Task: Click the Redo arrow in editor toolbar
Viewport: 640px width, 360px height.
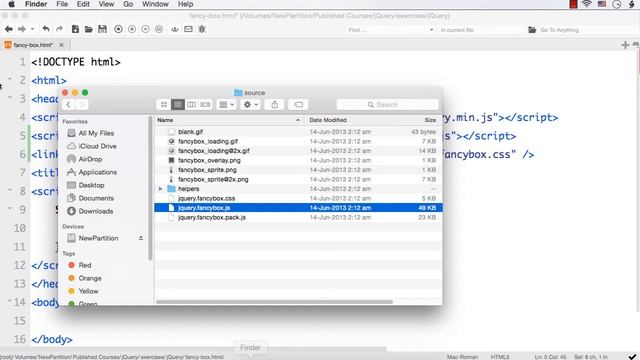Action: (x=59, y=29)
